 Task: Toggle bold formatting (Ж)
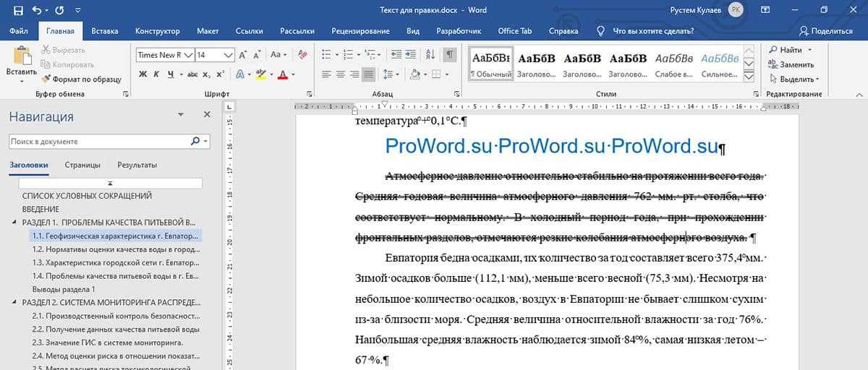coord(143,74)
